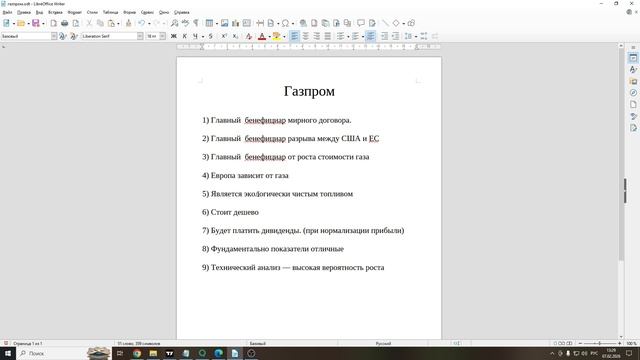Click the Русский language in status bar
Viewport: 640px width, 360px height.
pos(383,344)
